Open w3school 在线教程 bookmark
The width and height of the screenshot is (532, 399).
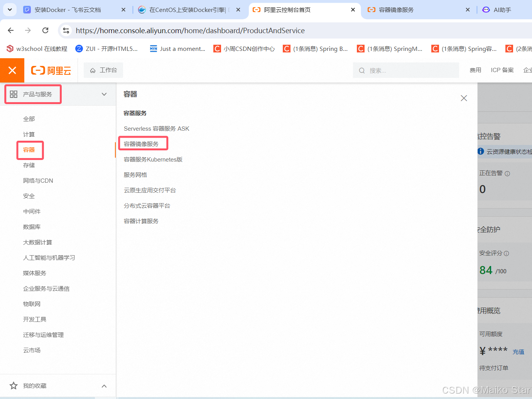pyautogui.click(x=37, y=49)
